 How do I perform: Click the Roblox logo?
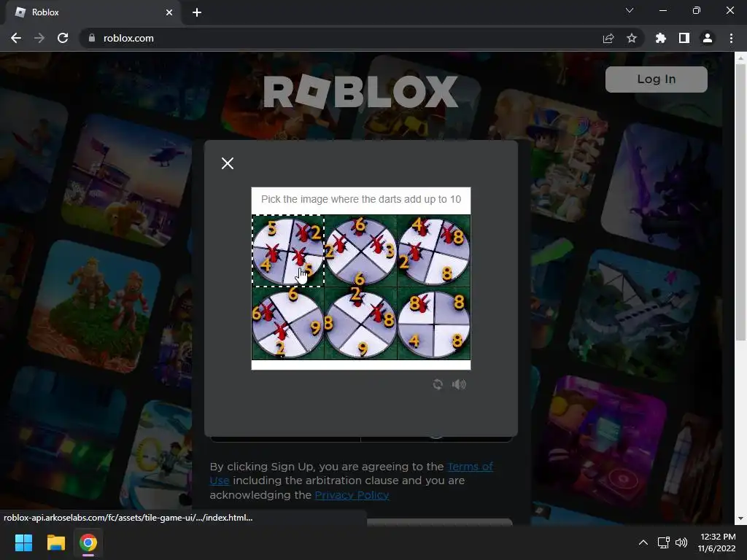pyautogui.click(x=360, y=91)
